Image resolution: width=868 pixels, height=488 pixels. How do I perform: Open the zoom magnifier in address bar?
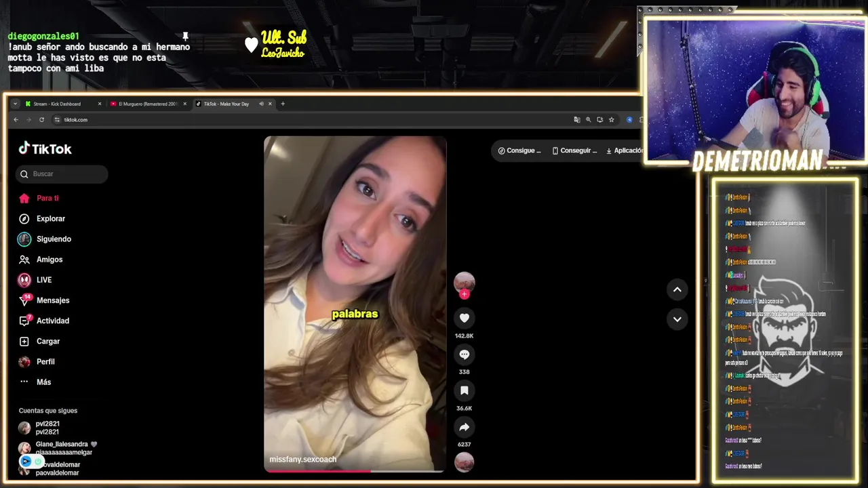(589, 119)
